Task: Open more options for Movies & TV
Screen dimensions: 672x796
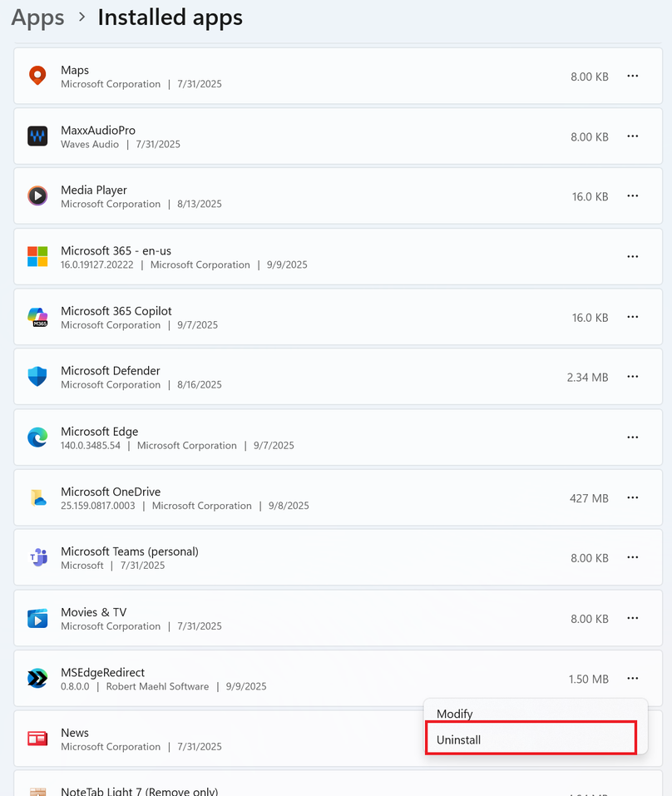Action: point(632,618)
